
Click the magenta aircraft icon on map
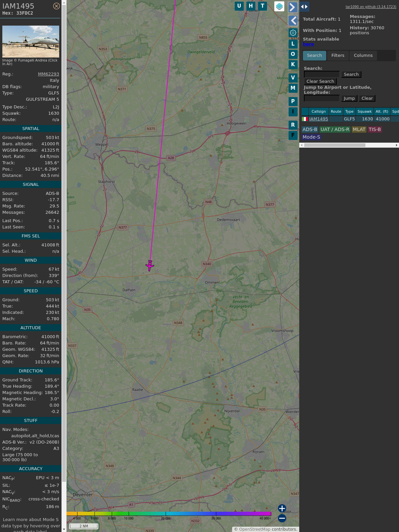(150, 266)
